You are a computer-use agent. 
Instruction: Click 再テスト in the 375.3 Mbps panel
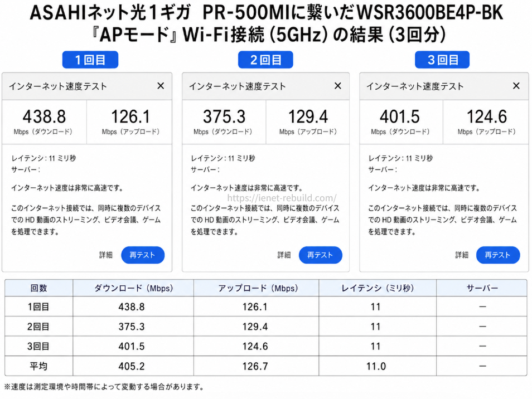tap(320, 255)
